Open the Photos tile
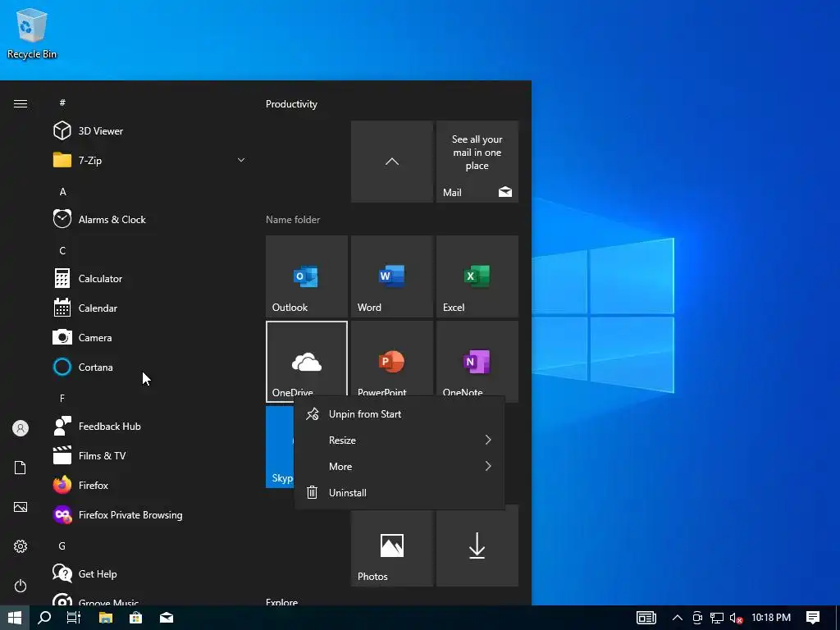The width and height of the screenshot is (840, 630). (x=392, y=546)
